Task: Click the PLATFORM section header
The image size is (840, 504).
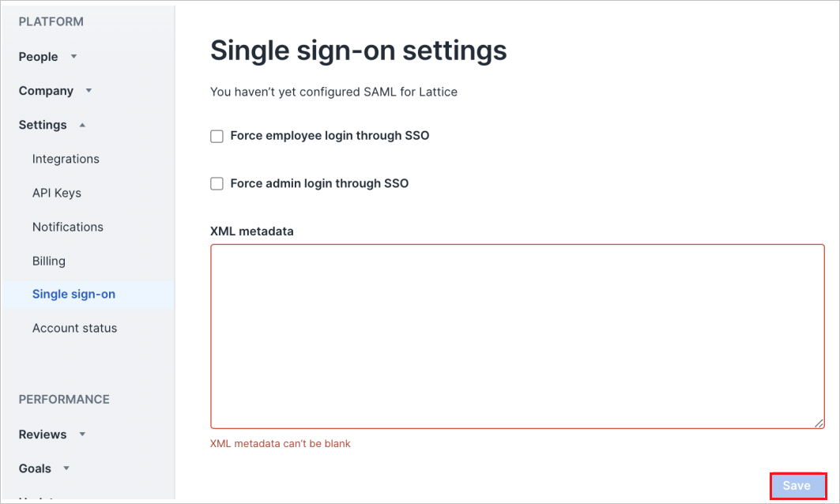Action: tap(49, 21)
